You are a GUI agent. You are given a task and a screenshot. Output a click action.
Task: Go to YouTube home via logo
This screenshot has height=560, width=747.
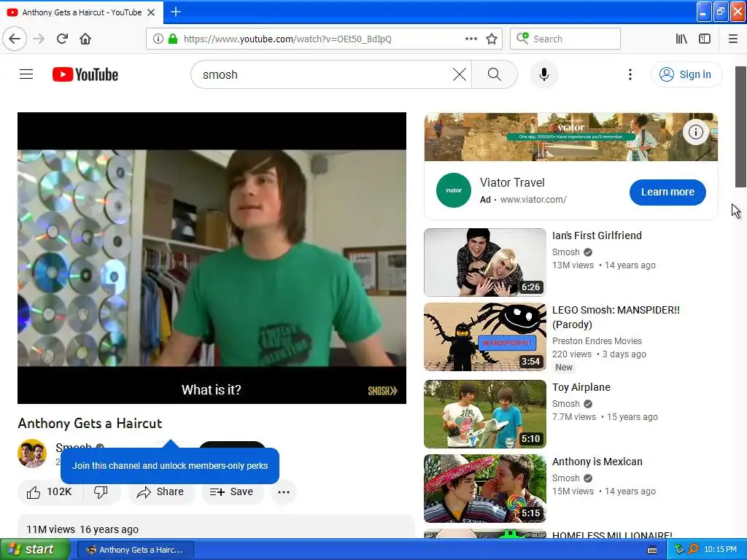tap(85, 74)
